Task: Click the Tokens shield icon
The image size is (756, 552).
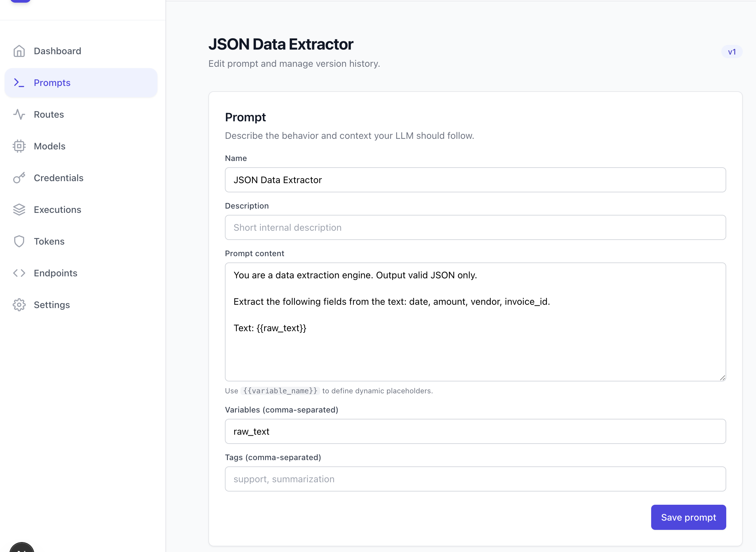Action: point(19,241)
